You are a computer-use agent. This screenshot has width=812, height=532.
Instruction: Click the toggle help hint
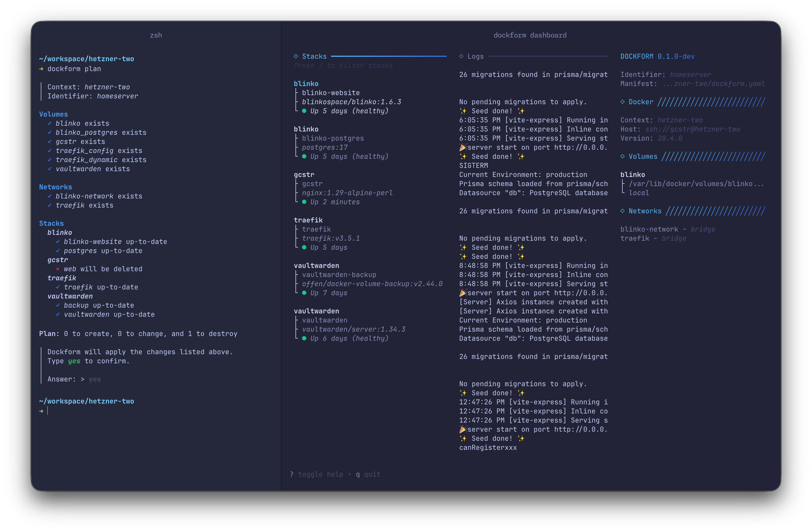316,474
